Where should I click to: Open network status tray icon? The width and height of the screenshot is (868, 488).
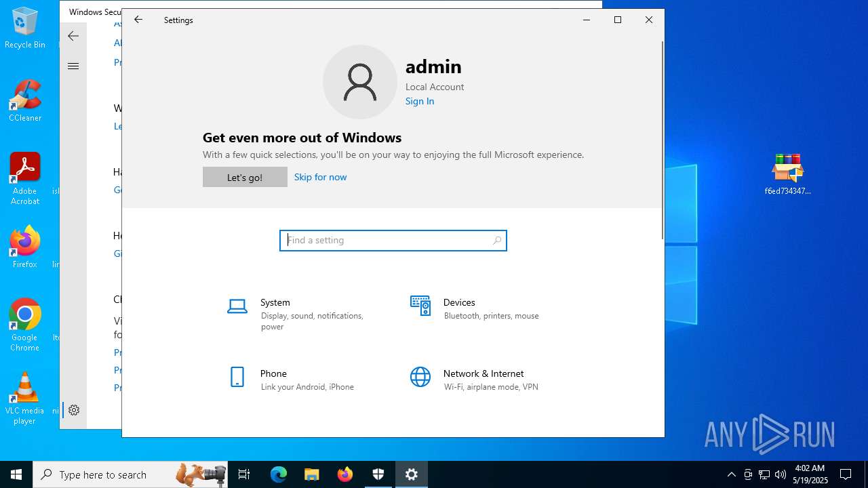[x=764, y=474]
